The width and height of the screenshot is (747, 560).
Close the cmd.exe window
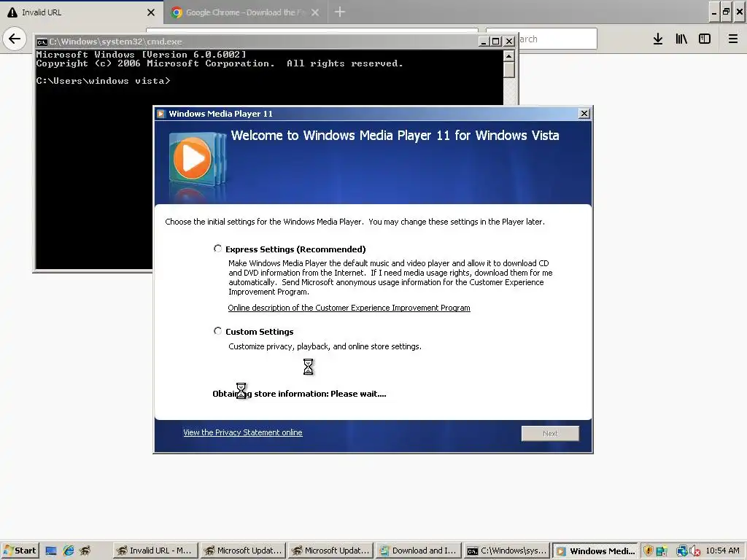coord(509,42)
